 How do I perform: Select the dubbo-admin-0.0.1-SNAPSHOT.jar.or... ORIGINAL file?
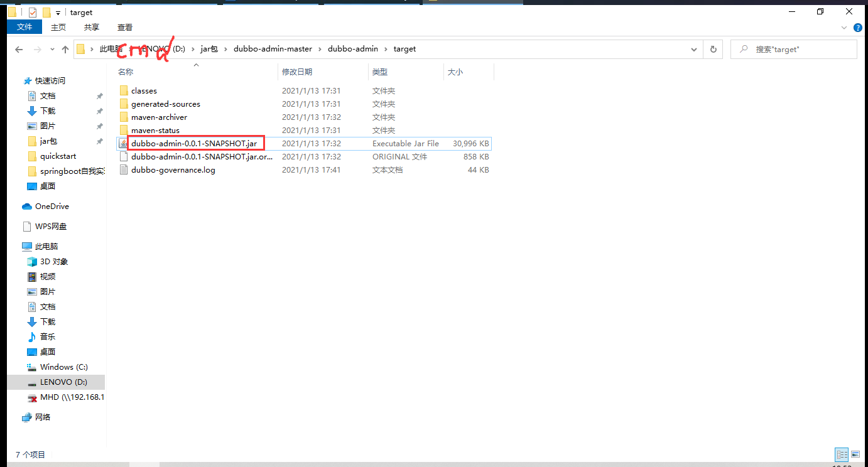[304, 157]
